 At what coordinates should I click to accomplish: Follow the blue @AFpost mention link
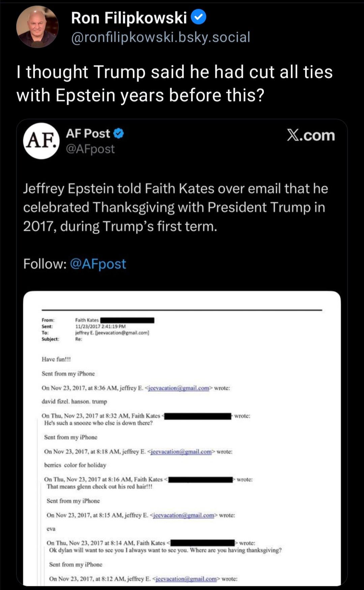[x=98, y=264]
